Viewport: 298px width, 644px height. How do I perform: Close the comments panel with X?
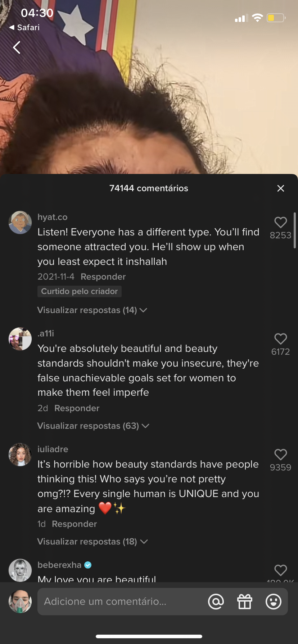281,188
